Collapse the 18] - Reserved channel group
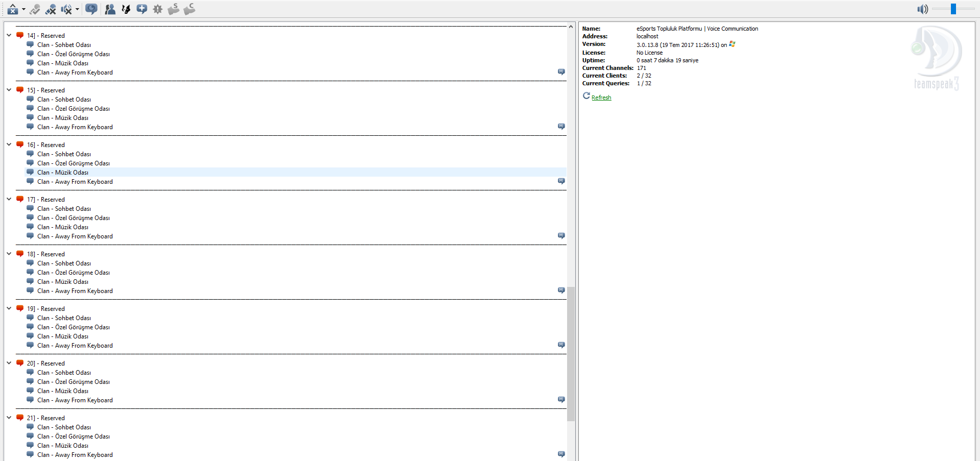Viewport: 980px width, 461px height. point(9,254)
